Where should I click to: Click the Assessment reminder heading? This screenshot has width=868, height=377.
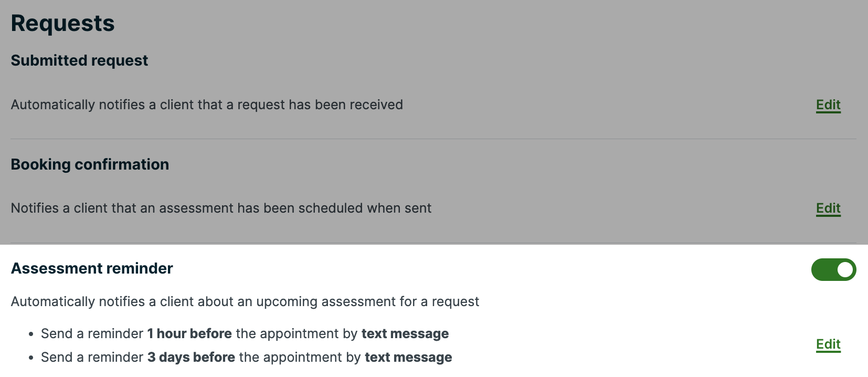click(92, 268)
